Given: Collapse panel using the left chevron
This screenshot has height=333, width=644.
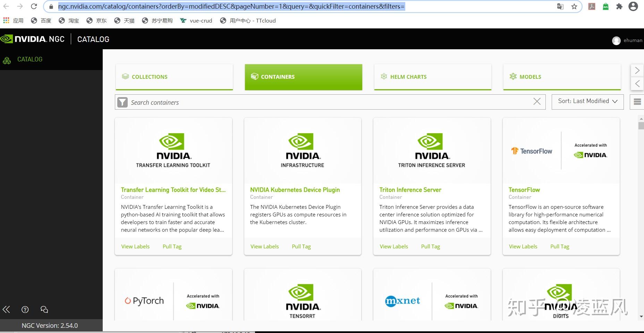Looking at the screenshot, I should click(637, 84).
